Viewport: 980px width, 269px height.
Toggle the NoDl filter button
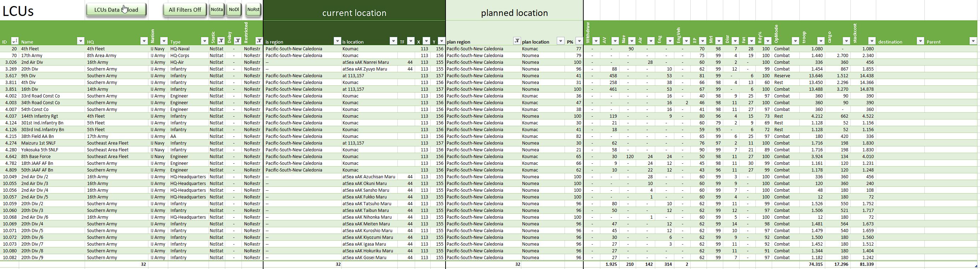pos(234,10)
